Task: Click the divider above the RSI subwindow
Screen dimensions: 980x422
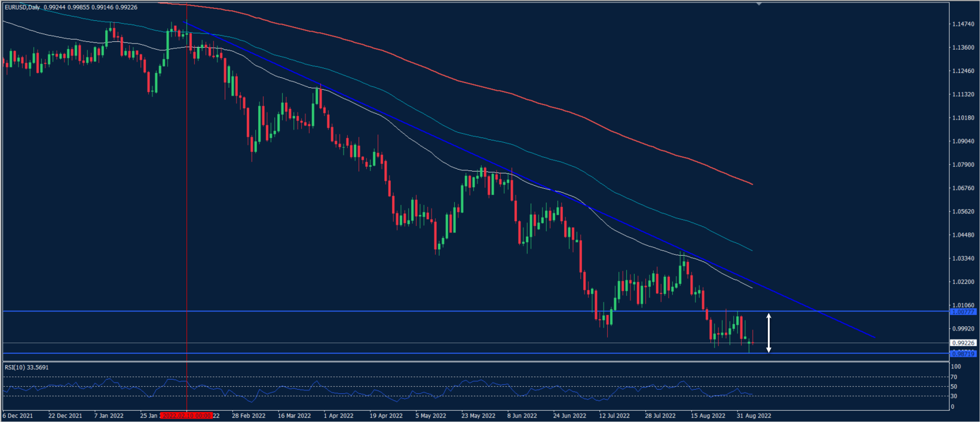Action: point(478,362)
